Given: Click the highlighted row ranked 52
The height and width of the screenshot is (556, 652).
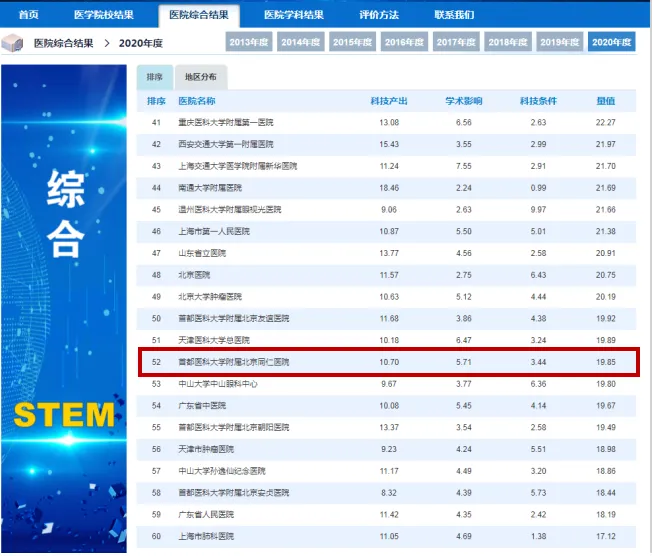Looking at the screenshot, I should pyautogui.click(x=388, y=362).
